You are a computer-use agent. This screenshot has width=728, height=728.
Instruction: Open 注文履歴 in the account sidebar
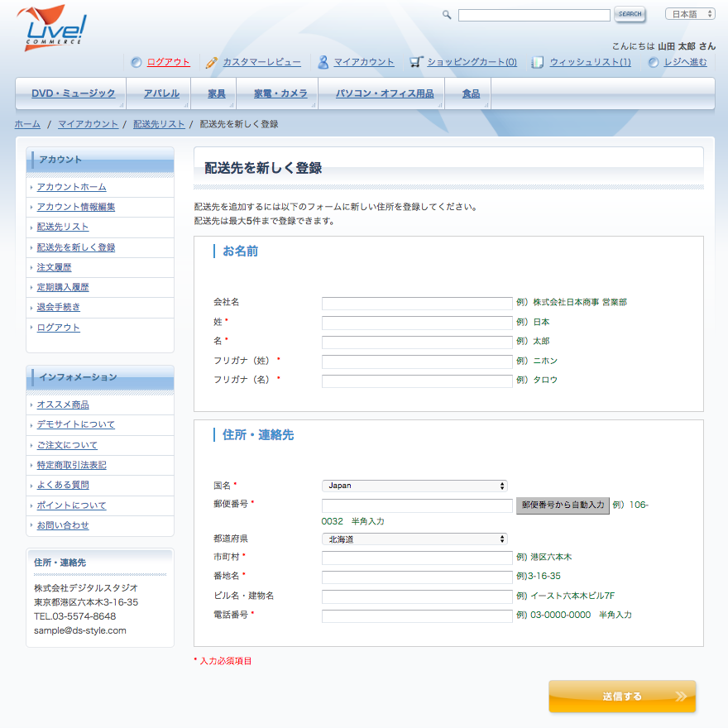pyautogui.click(x=55, y=267)
